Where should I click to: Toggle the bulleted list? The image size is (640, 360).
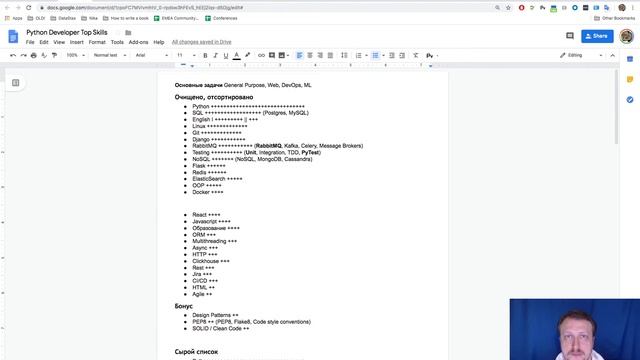[375, 55]
